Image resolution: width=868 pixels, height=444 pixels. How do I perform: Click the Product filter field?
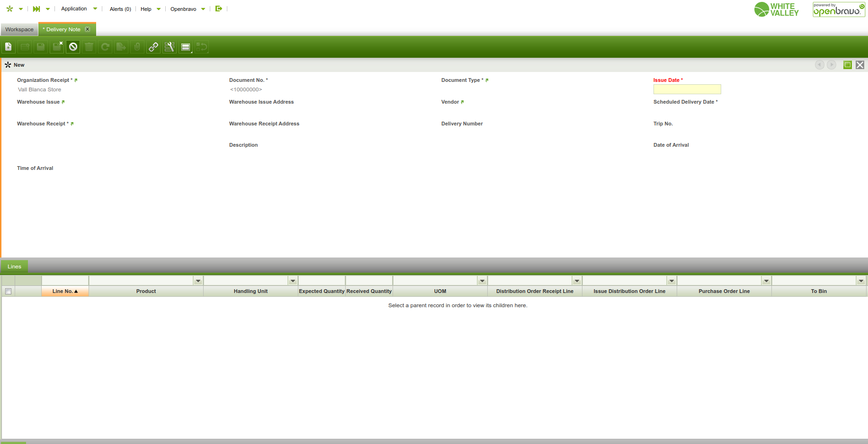[142, 281]
